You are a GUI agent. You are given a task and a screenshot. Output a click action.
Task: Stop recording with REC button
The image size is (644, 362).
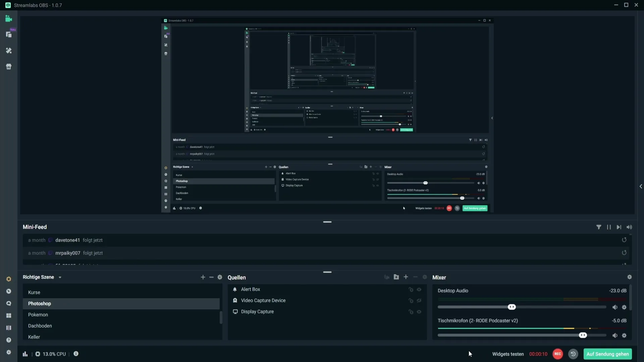coord(557,354)
